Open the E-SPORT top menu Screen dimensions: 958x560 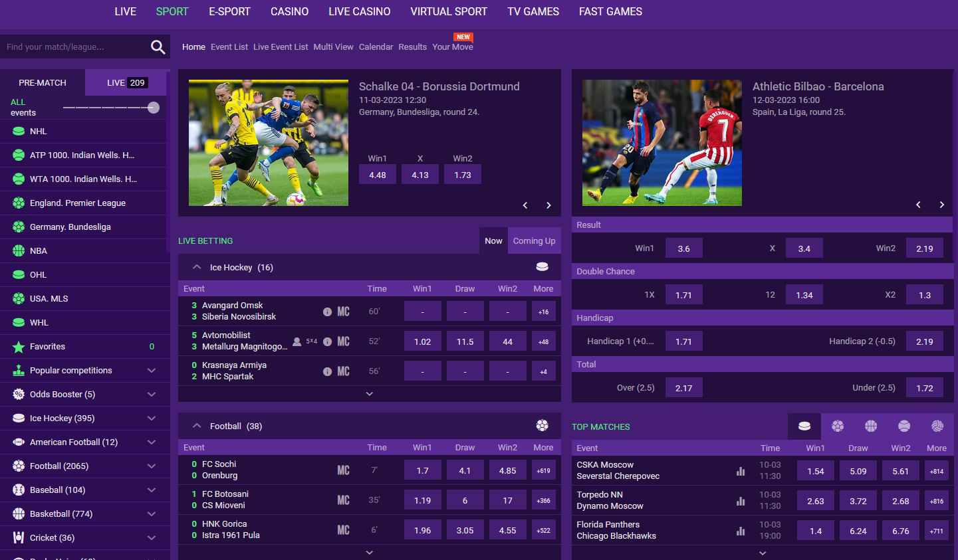coord(229,11)
